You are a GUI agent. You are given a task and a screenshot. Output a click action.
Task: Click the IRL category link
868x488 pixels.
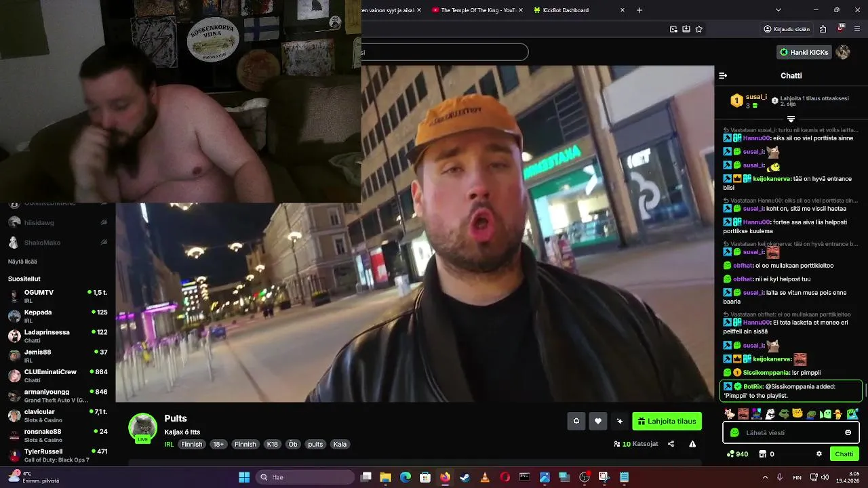coord(169,445)
